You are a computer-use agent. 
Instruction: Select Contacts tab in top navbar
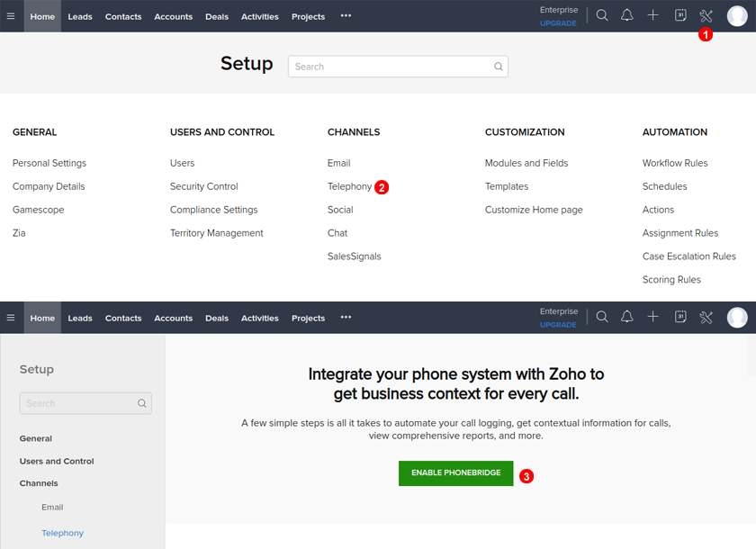click(123, 16)
